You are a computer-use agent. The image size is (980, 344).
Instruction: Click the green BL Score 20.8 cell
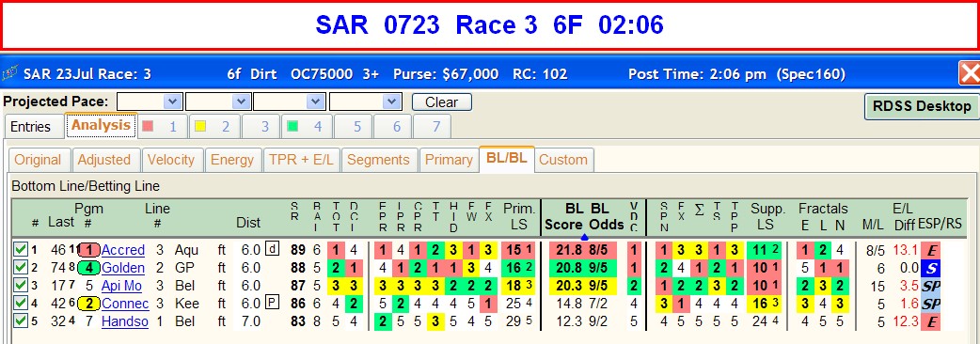tap(569, 268)
